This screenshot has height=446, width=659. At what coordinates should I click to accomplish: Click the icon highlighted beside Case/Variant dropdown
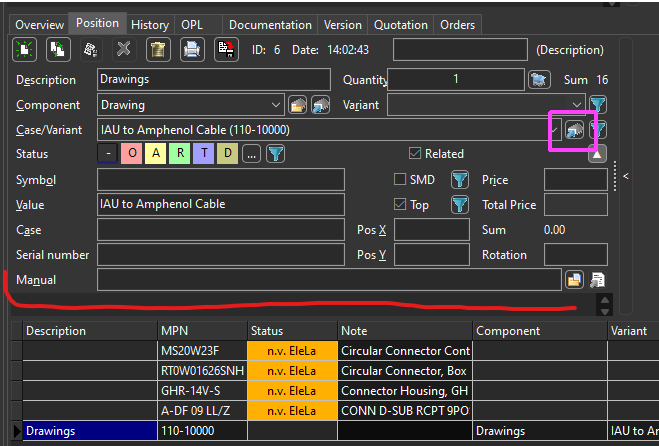575,129
